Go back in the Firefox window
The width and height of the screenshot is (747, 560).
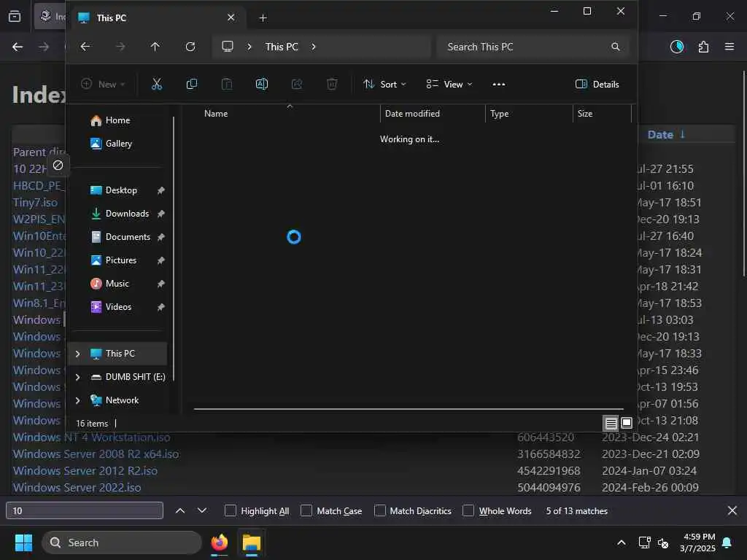tap(18, 47)
